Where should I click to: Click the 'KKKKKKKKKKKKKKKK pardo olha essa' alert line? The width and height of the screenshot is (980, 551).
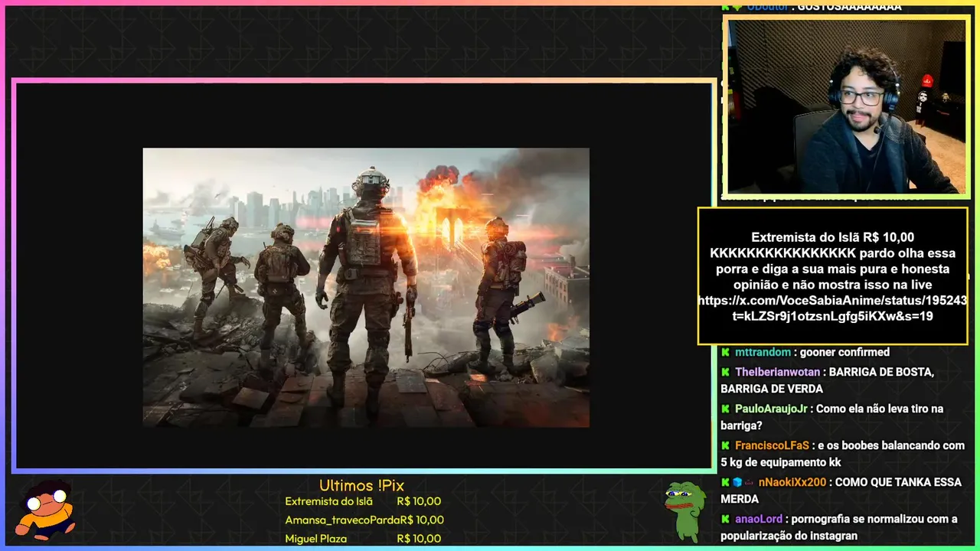(832, 253)
